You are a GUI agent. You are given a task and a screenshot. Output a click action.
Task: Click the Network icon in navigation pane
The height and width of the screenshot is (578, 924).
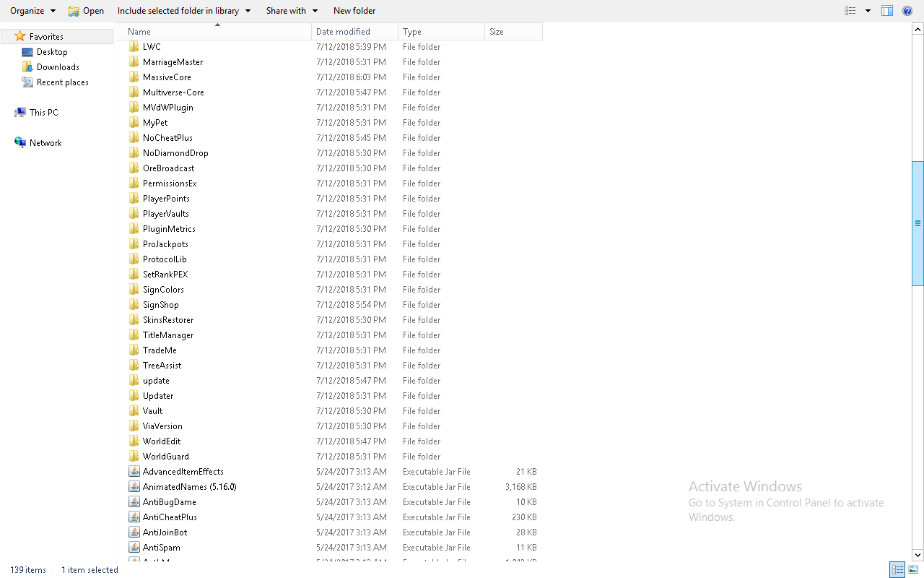pos(20,143)
